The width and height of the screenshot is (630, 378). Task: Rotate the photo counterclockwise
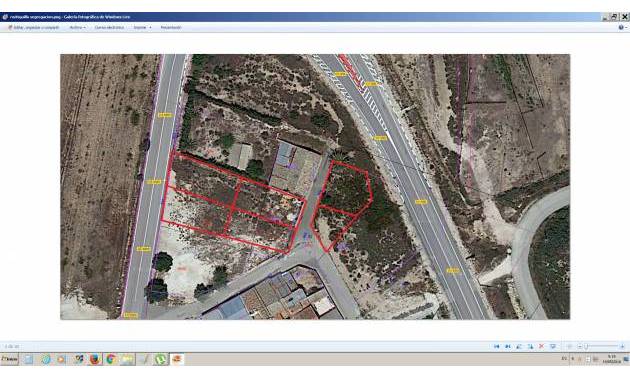coord(519,346)
